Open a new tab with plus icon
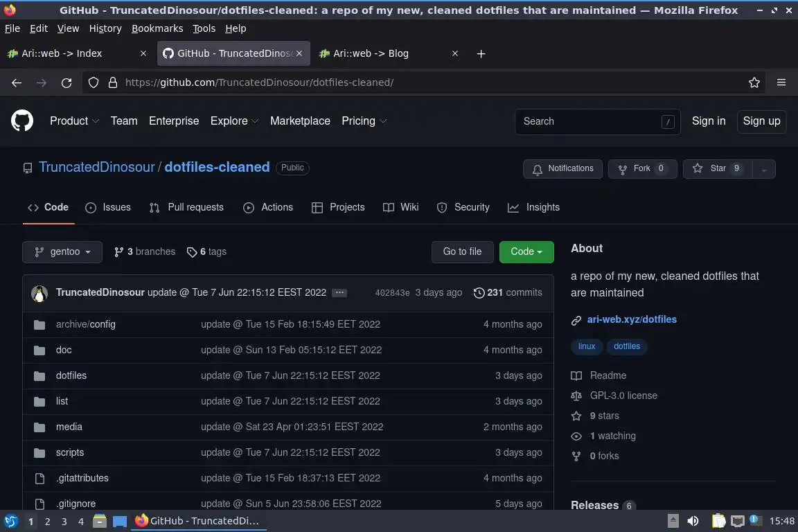This screenshot has width=798, height=532. (481, 53)
